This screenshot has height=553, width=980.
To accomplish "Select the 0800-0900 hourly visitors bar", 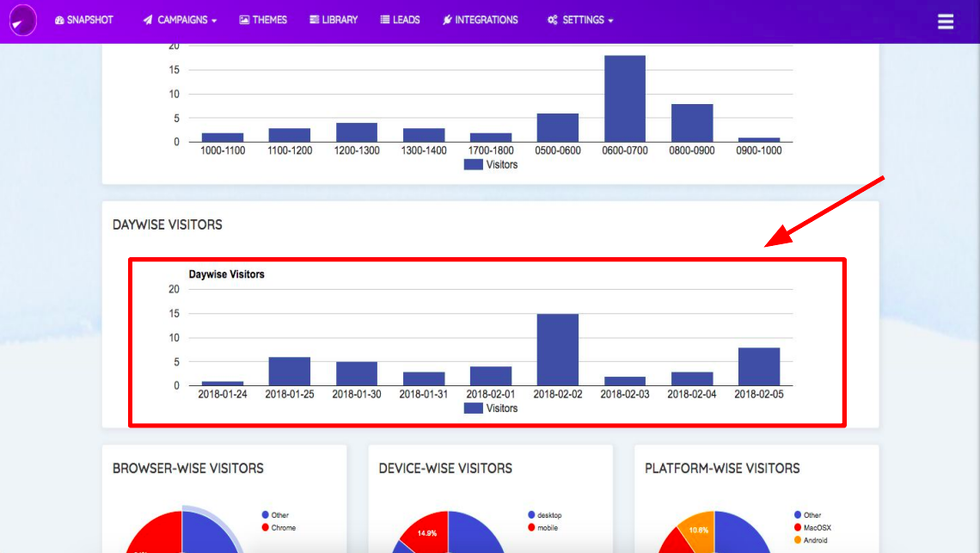I will (x=692, y=123).
